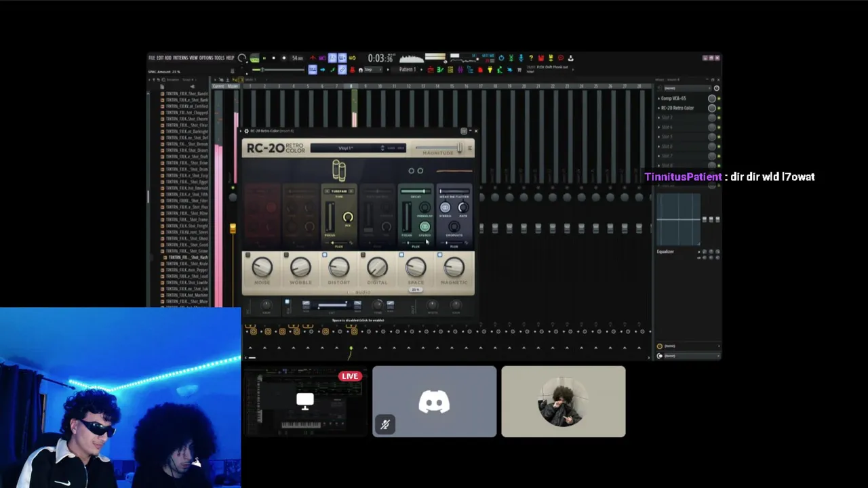Disable the SPACE module toggle
The width and height of the screenshot is (868, 488).
401,255
